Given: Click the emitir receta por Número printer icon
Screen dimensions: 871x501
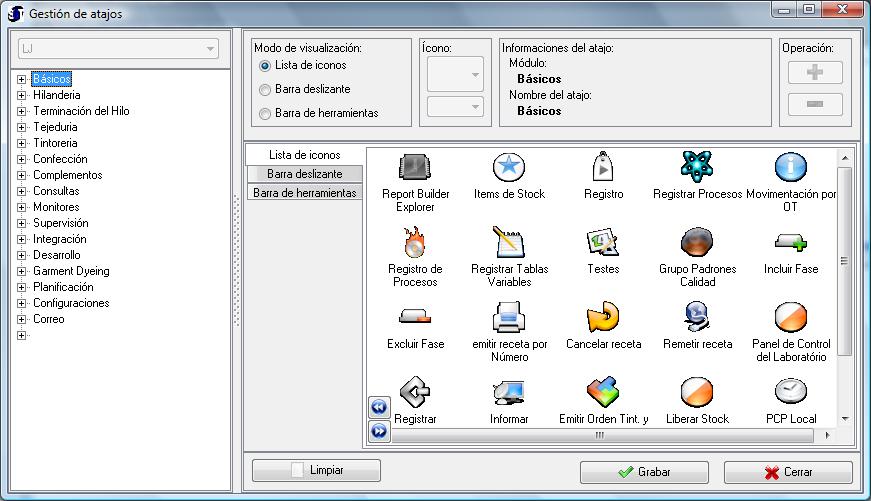Looking at the screenshot, I should click(x=509, y=317).
